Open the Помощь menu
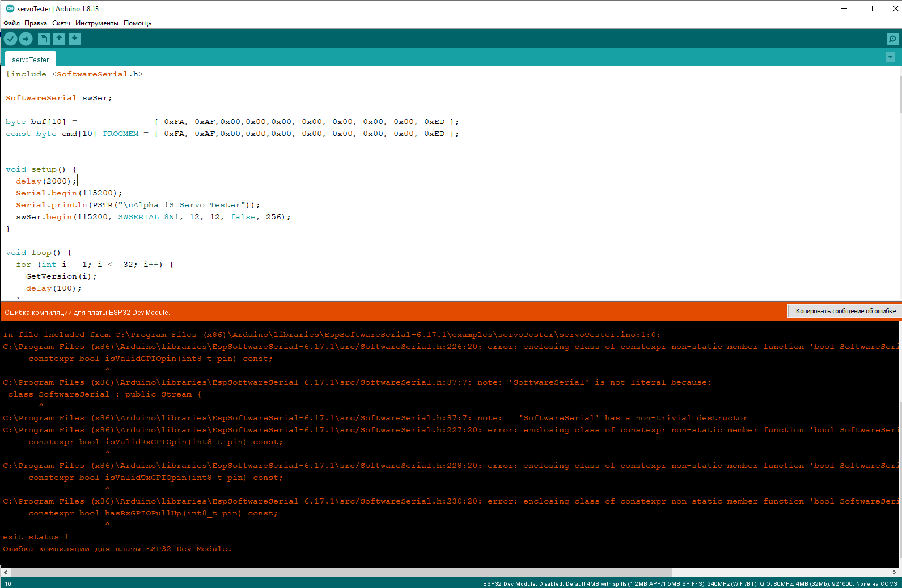The width and height of the screenshot is (902, 588). coord(137,23)
